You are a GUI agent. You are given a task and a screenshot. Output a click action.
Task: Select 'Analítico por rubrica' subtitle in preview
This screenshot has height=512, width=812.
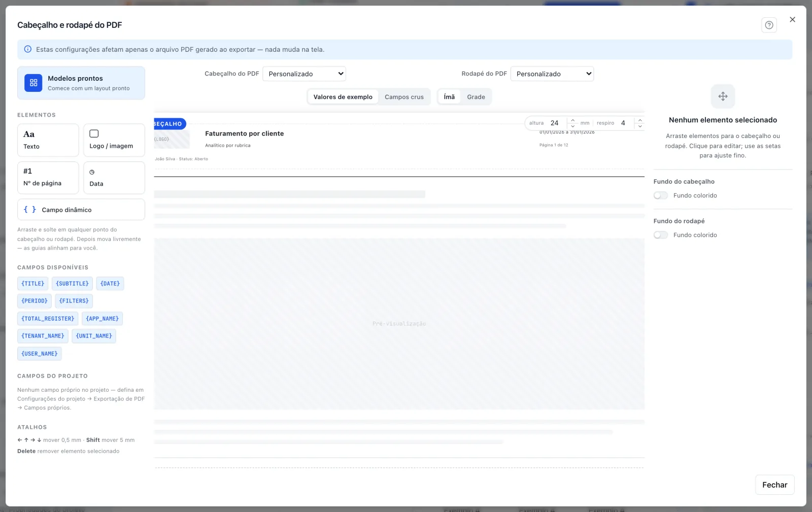tap(228, 146)
